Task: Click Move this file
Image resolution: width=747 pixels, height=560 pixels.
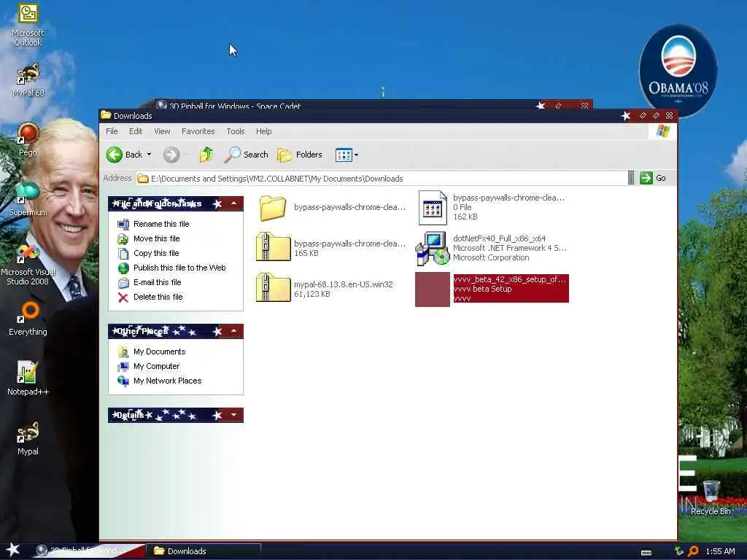Action: click(x=148, y=238)
